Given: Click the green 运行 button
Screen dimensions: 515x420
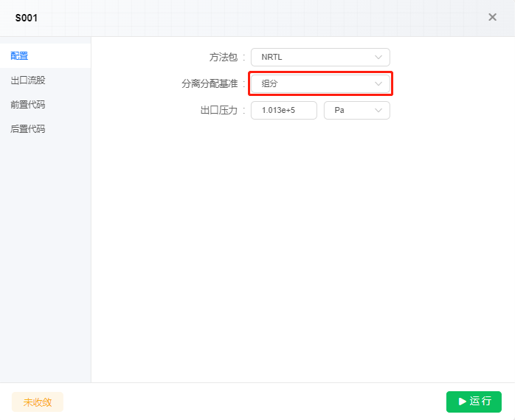Looking at the screenshot, I should (x=474, y=402).
